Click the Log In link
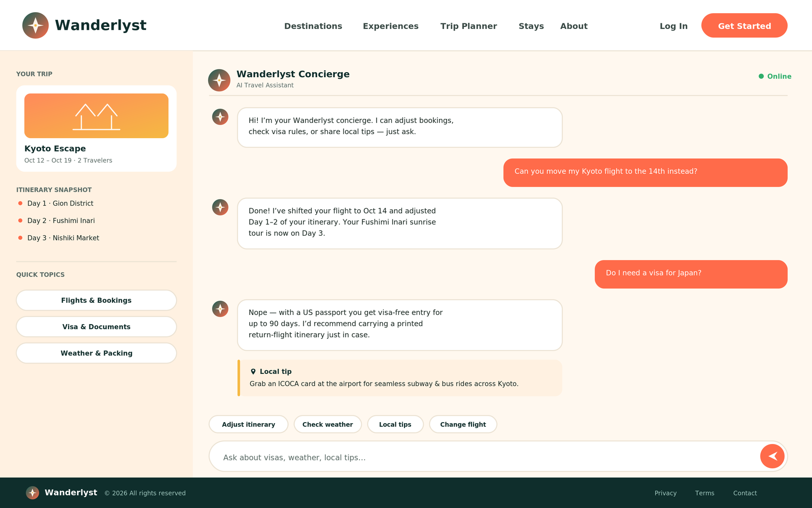812x508 pixels. pos(673,26)
